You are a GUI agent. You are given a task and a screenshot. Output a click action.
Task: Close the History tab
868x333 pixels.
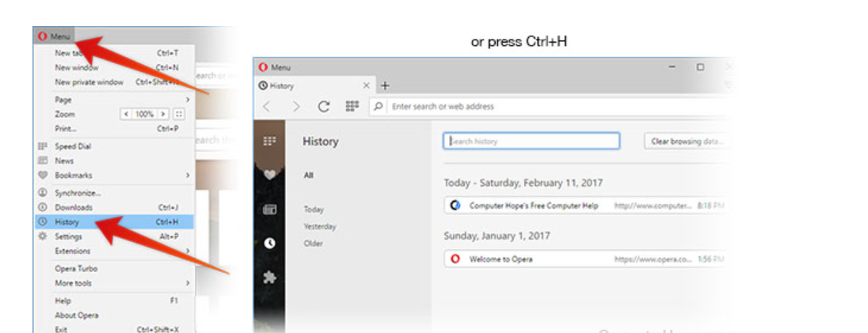point(366,85)
